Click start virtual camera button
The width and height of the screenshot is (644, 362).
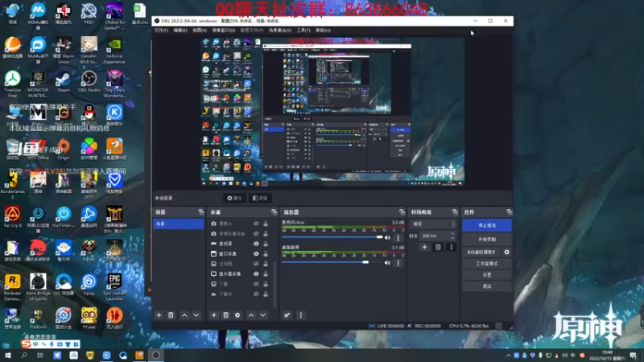(x=481, y=252)
